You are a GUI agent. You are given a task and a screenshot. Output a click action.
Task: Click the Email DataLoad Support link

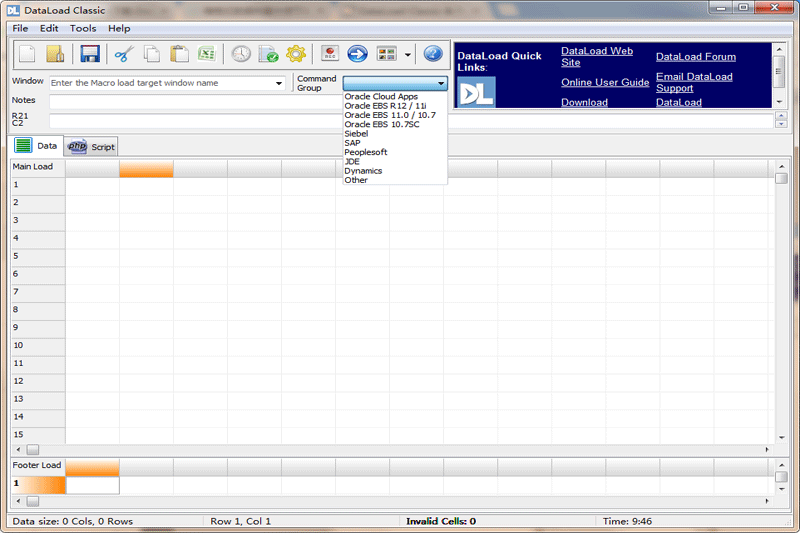pyautogui.click(x=694, y=82)
